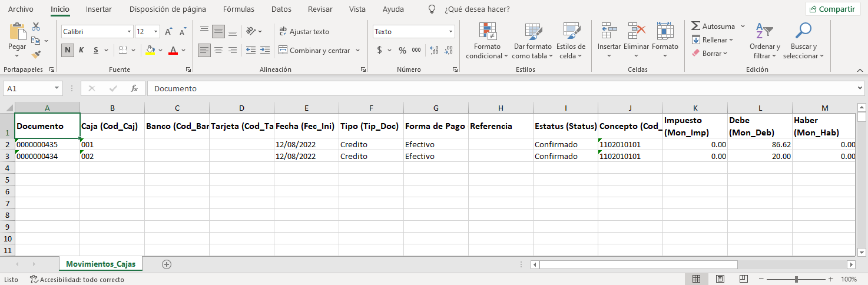The height and width of the screenshot is (285, 868).
Task: Click the Cut scissors icon
Action: pos(36,26)
